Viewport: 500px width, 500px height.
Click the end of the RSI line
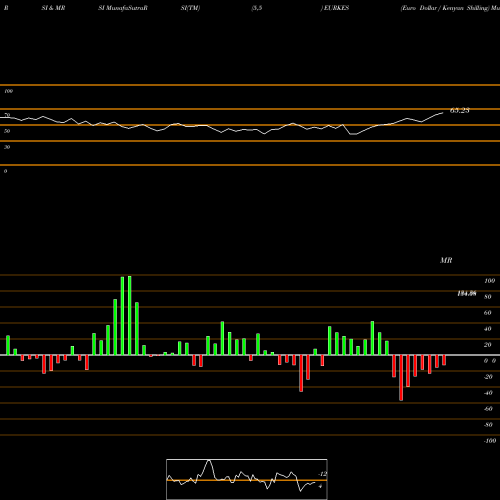[443, 113]
